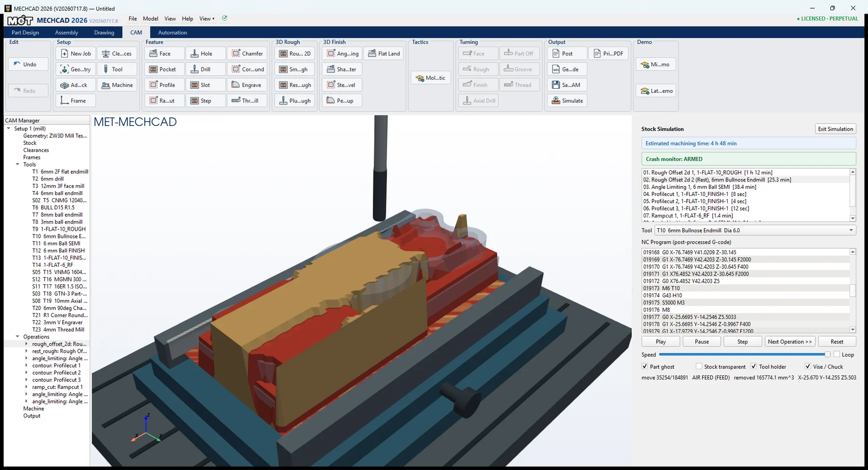This screenshot has height=470, width=868.
Task: Switch to the Automation tab
Action: tap(172, 32)
